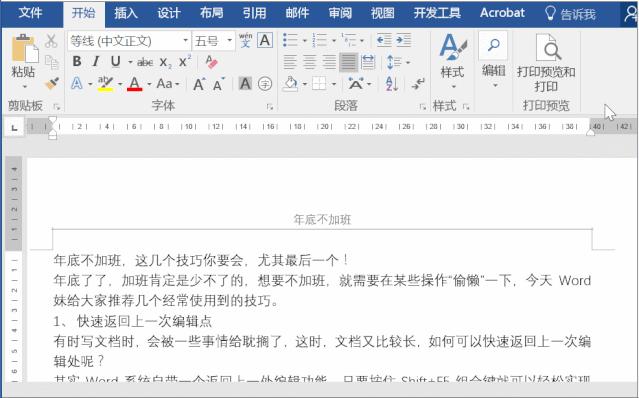Click the header text 年底不加班
Screen dimensions: 639x398
322,220
